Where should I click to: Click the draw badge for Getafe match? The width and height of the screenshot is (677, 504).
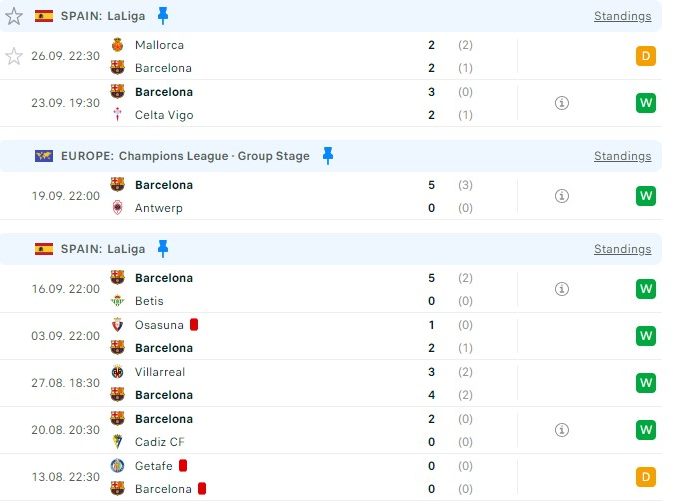click(645, 477)
